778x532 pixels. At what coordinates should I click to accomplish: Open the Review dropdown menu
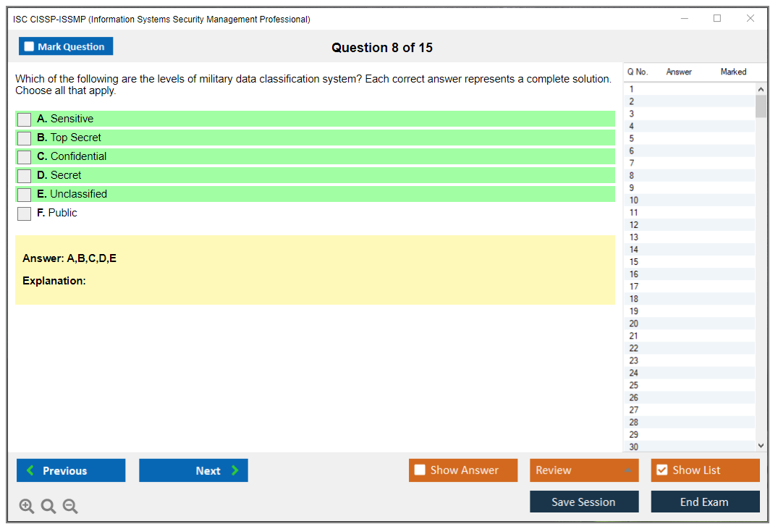[583, 470]
